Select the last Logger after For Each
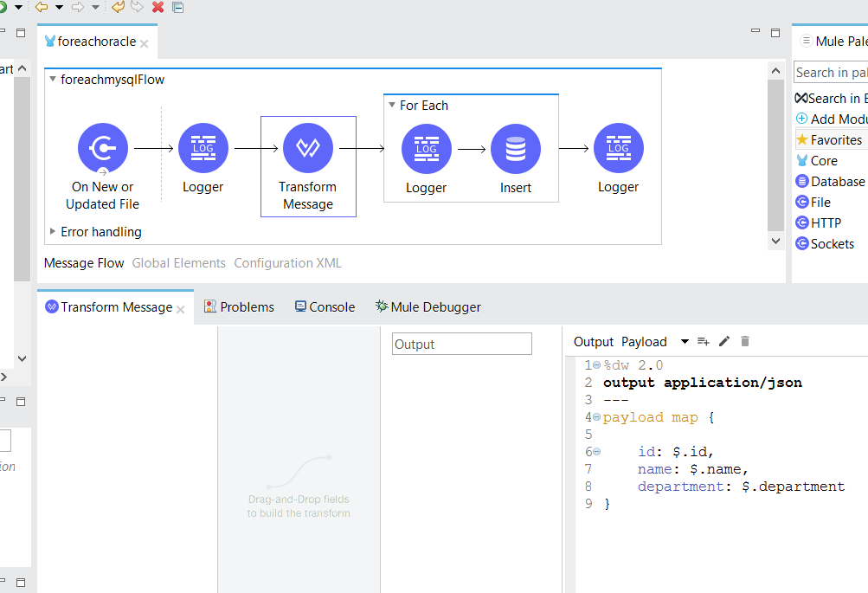 click(x=618, y=149)
